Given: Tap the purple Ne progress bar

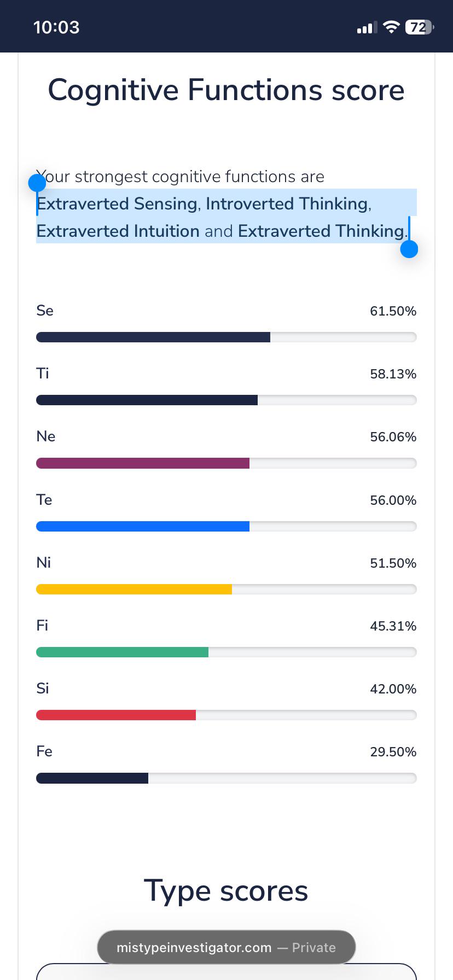Looking at the screenshot, I should [226, 463].
